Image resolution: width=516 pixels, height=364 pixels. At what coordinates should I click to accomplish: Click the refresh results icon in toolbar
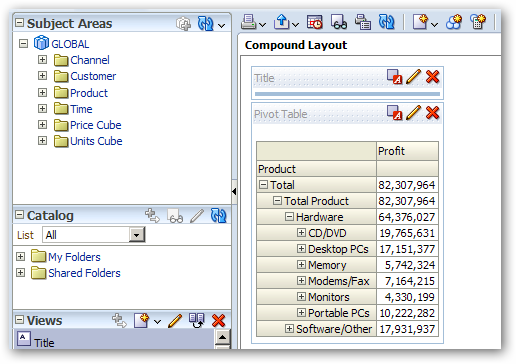click(x=387, y=22)
